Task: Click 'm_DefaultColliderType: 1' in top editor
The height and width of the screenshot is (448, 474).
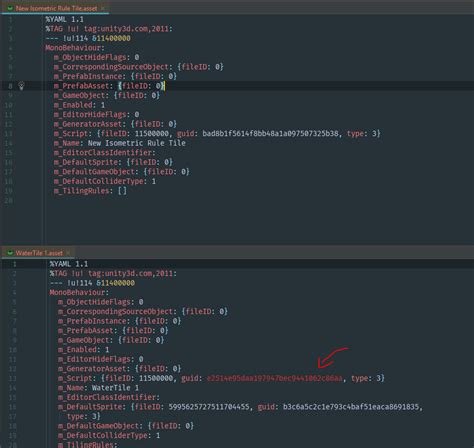Action: [x=105, y=181]
